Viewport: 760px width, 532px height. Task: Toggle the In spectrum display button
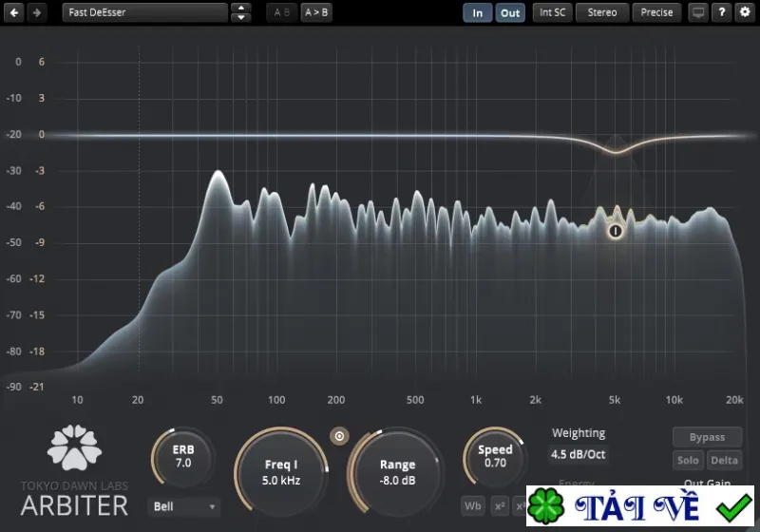[478, 12]
